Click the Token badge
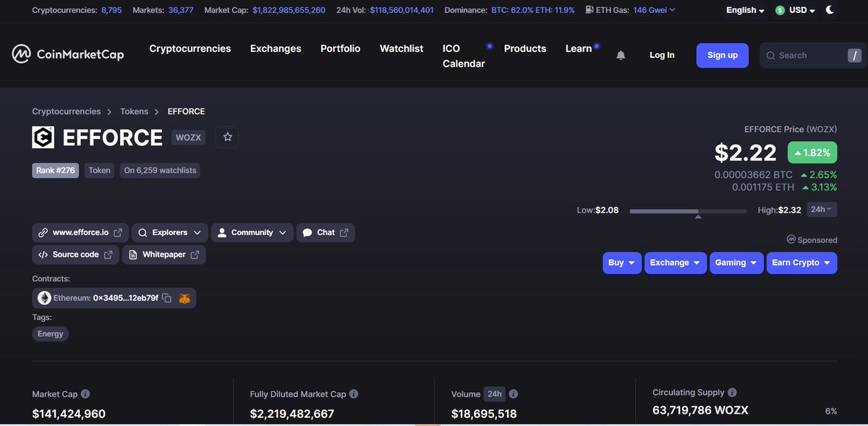This screenshot has width=868, height=426. [x=100, y=171]
